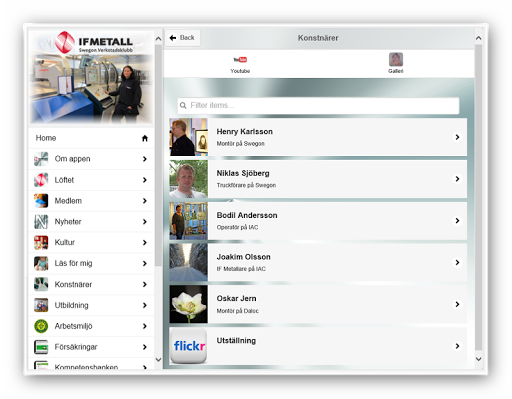Image resolution: width=512 pixels, height=399 pixels.
Task: Open the Galleri icon
Action: (396, 59)
